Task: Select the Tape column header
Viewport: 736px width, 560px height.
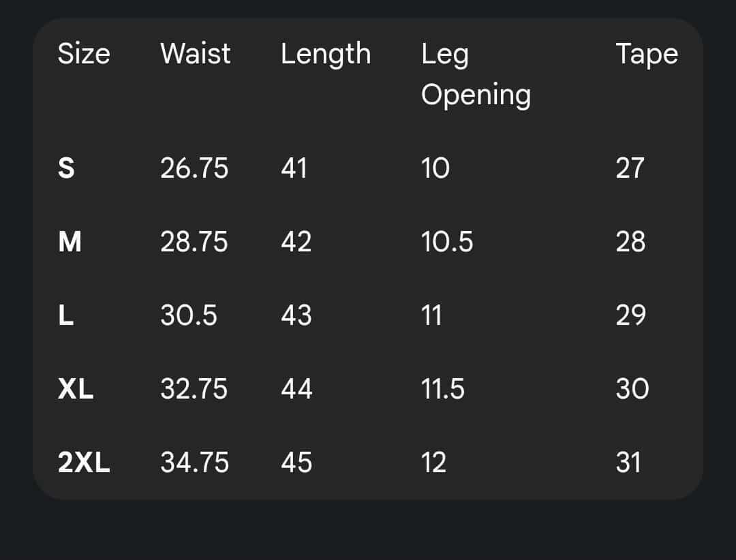Action: (647, 54)
